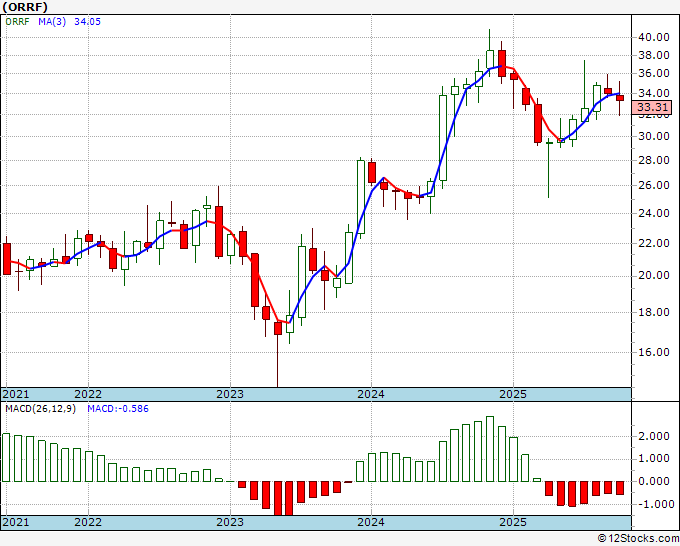
Task: Click the 2024 marker on MACD timeline
Action: (371, 522)
